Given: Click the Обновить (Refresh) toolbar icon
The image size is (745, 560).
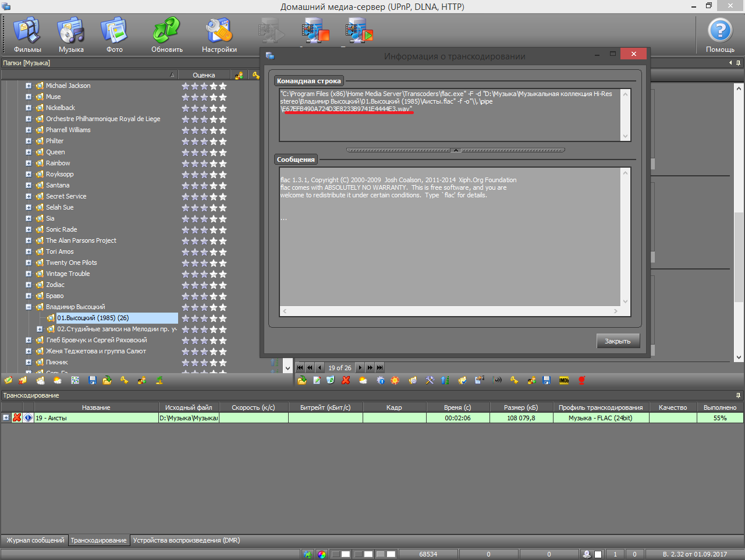Looking at the screenshot, I should [167, 34].
